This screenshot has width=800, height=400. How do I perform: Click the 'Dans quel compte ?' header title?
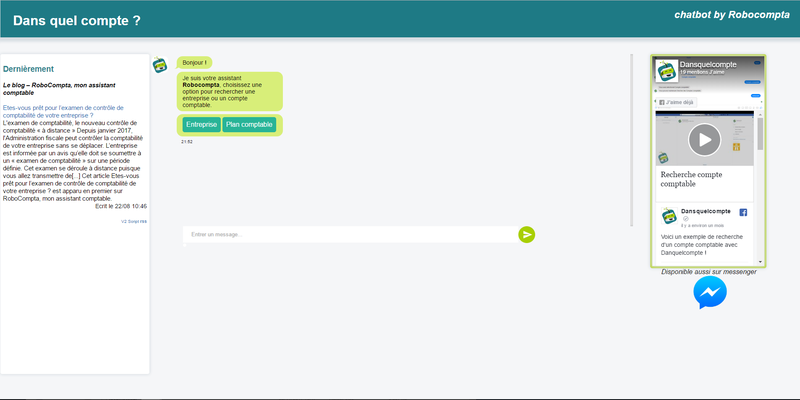(77, 19)
